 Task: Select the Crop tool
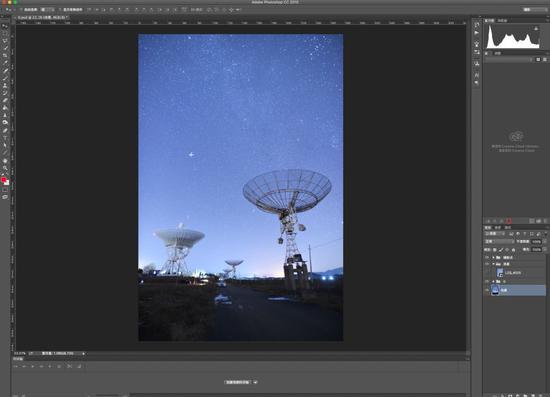point(5,56)
